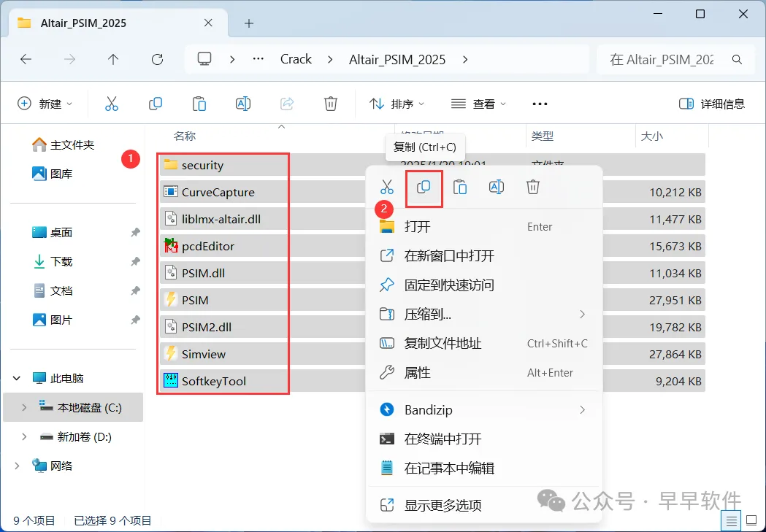This screenshot has width=766, height=532.
Task: Open 图库 in the navigation pane
Action: pyautogui.click(x=53, y=174)
